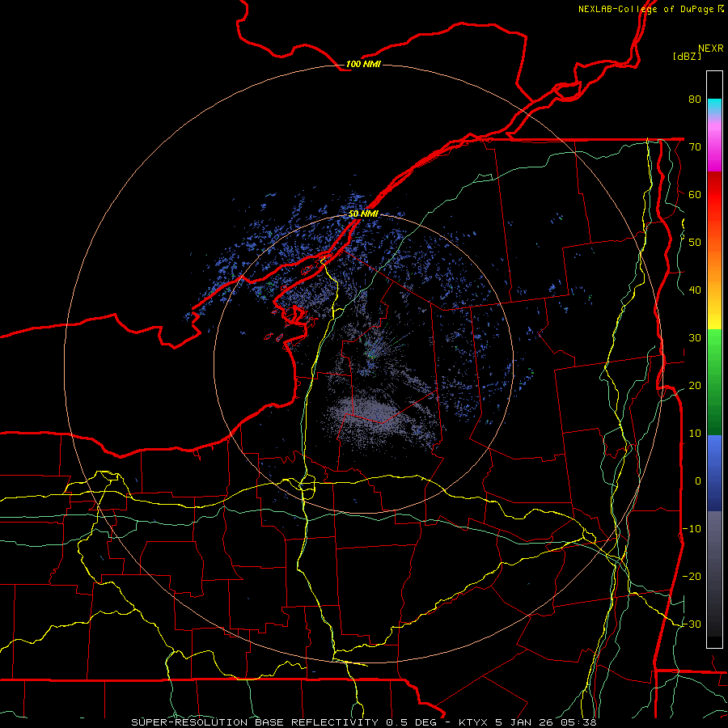728x728 pixels.
Task: Click the KTYX radar site identifier
Action: pyautogui.click(x=473, y=722)
